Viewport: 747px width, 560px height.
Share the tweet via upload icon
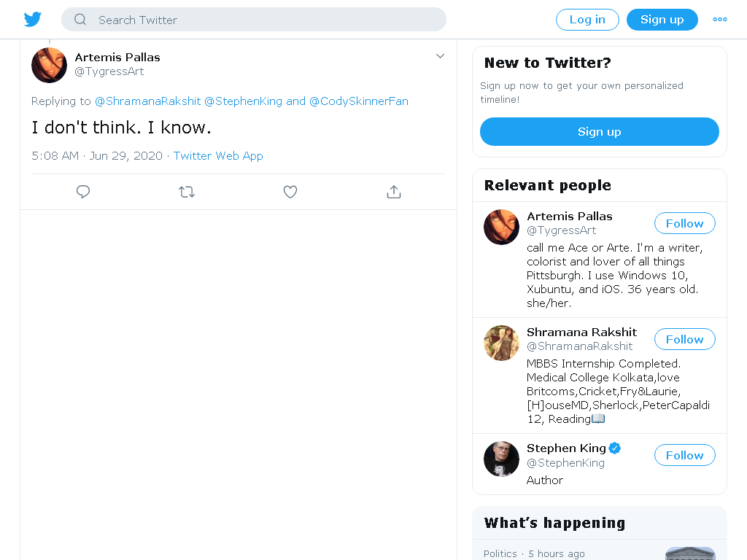(x=393, y=192)
